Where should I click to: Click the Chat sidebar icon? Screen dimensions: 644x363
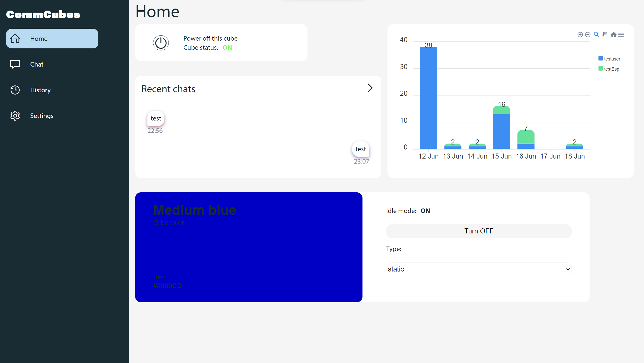tap(15, 64)
